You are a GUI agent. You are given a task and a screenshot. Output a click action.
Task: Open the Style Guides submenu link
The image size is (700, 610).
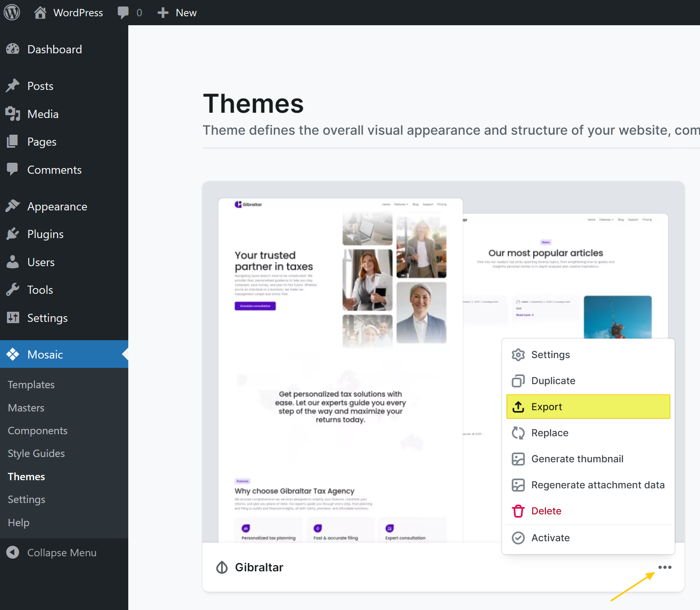point(36,453)
